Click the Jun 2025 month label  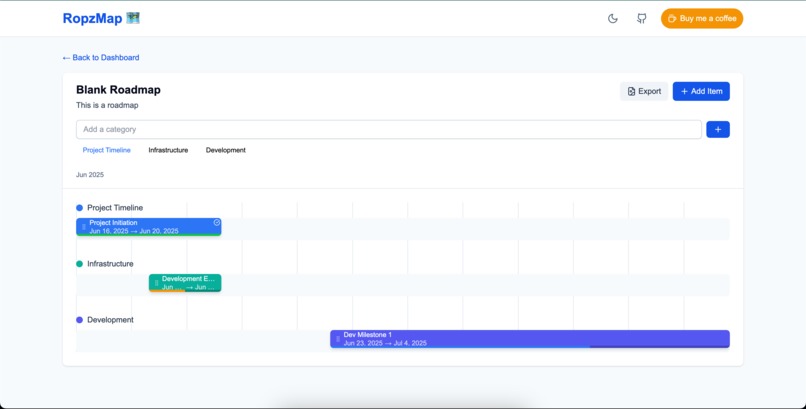[90, 175]
